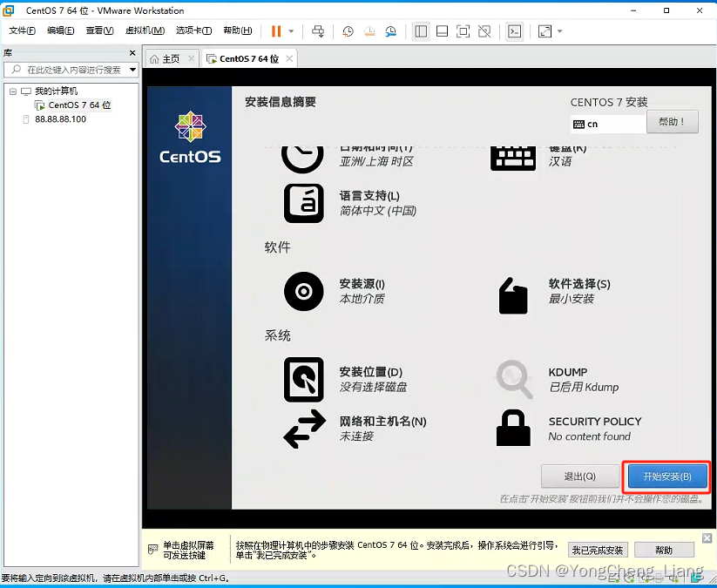Click the 本地介质 text
This screenshot has width=717, height=588.
(x=362, y=299)
